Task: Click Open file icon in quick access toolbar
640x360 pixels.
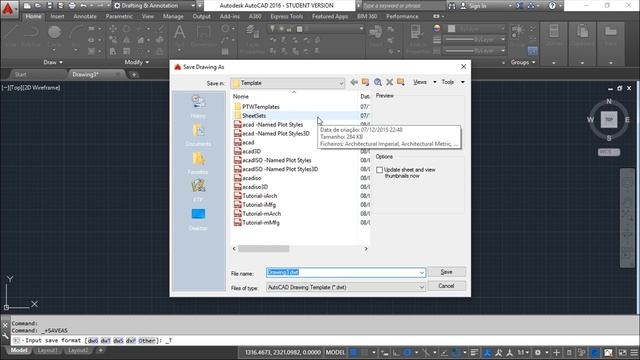Action: [x=38, y=6]
